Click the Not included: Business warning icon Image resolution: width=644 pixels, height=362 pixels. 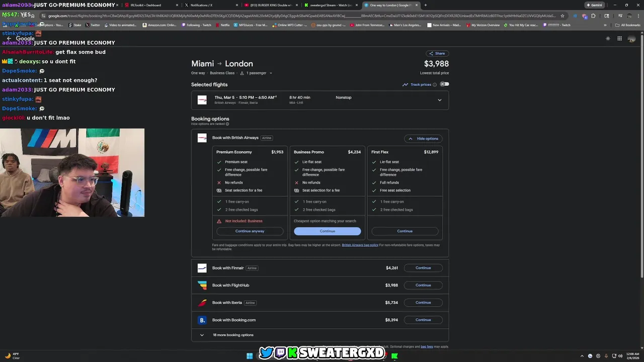[x=219, y=221]
